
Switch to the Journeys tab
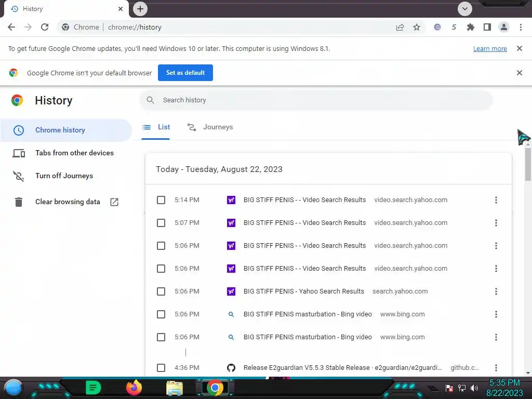click(x=210, y=127)
